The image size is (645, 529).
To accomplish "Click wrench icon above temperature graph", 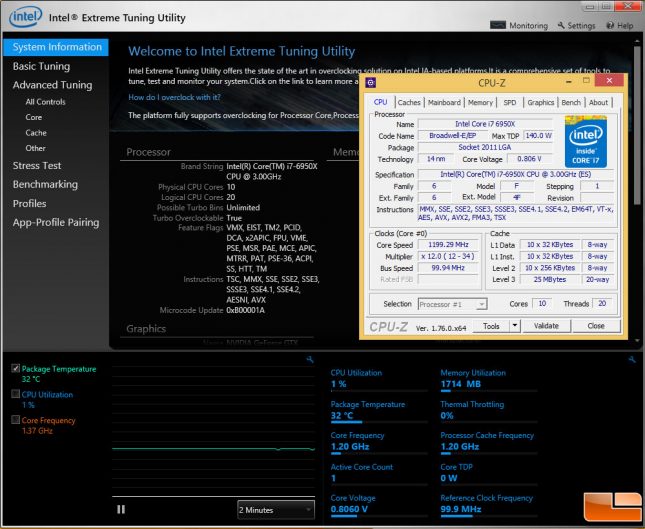I will click(x=310, y=360).
